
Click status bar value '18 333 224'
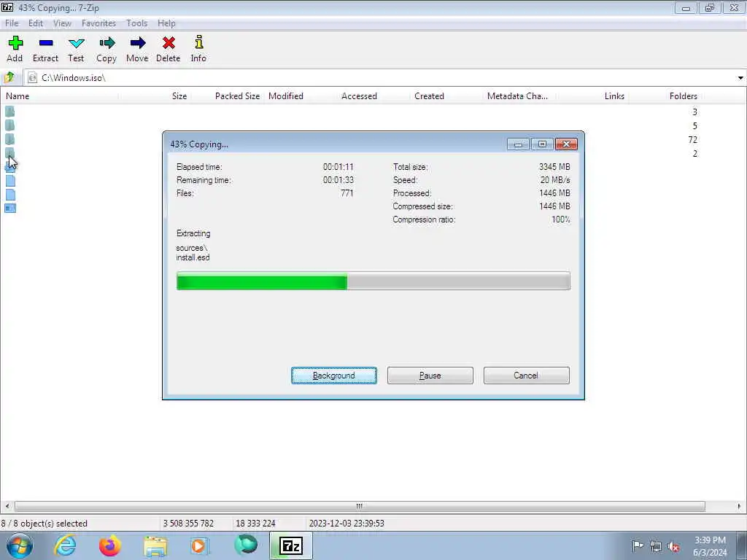[255, 524]
